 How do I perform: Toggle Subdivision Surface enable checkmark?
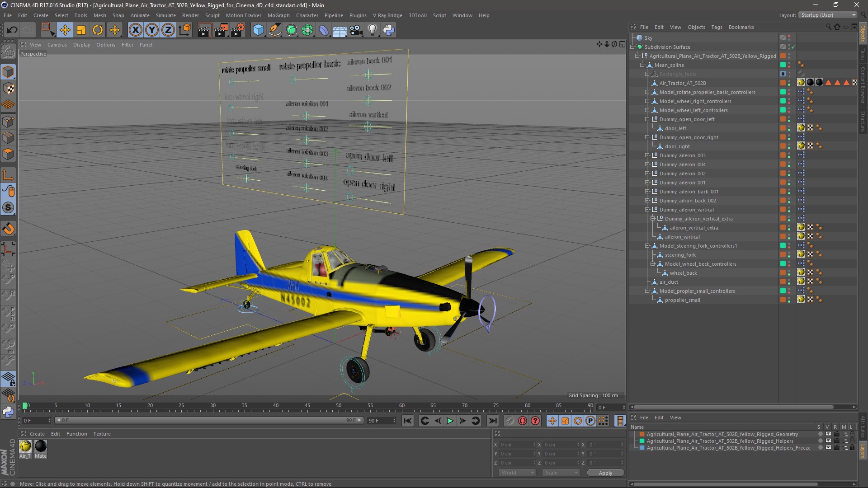(x=793, y=47)
